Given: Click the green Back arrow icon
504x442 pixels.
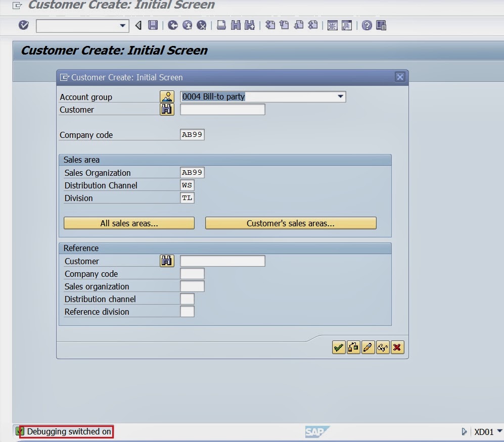Looking at the screenshot, I should point(172,25).
